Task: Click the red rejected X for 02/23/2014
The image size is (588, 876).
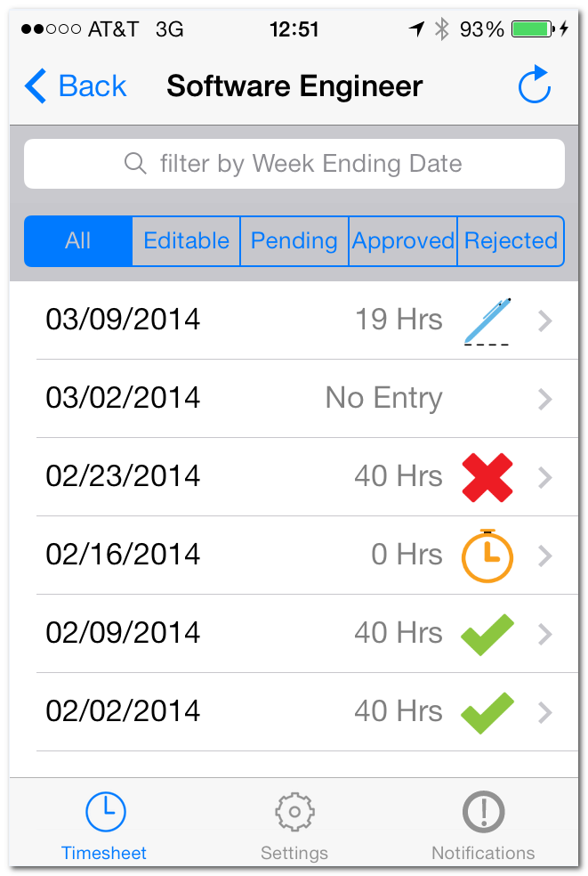Action: point(487,477)
